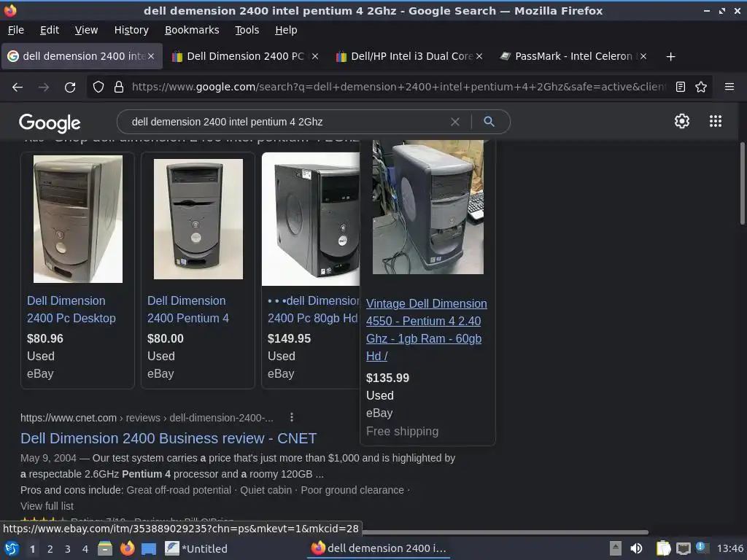
Task: Close the Dell Dimension 2400 PC tab
Action: (314, 56)
